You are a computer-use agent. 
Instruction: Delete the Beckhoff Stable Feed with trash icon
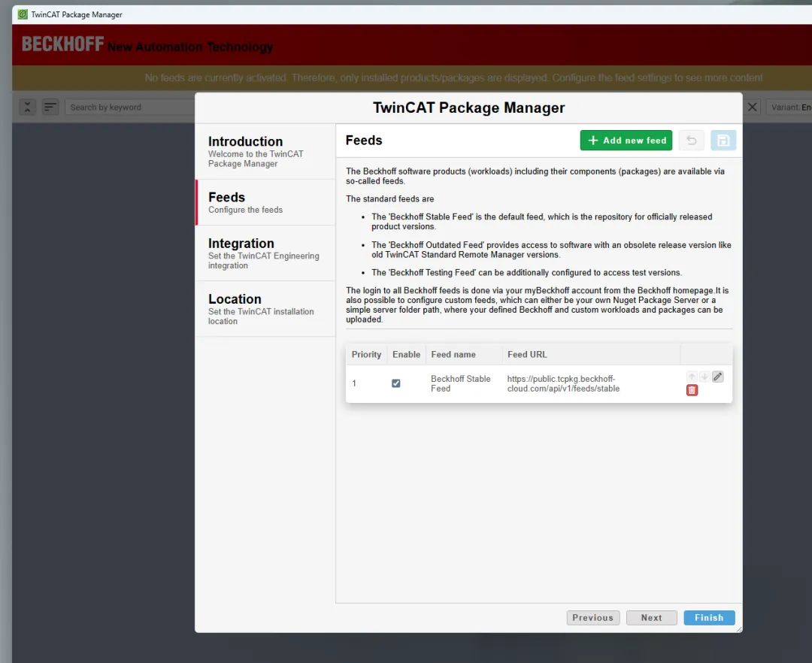[x=692, y=390]
